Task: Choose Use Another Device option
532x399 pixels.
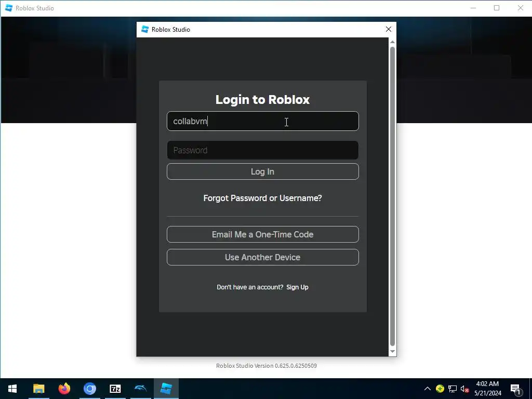Action: 262,257
